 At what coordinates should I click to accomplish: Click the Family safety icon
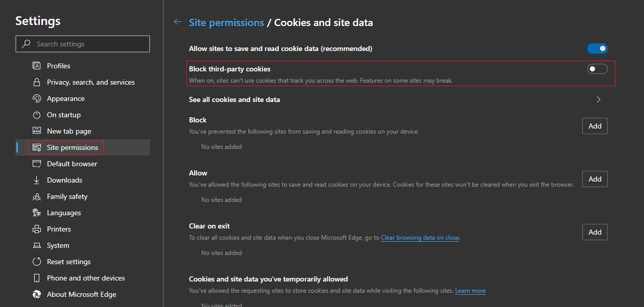pyautogui.click(x=36, y=196)
